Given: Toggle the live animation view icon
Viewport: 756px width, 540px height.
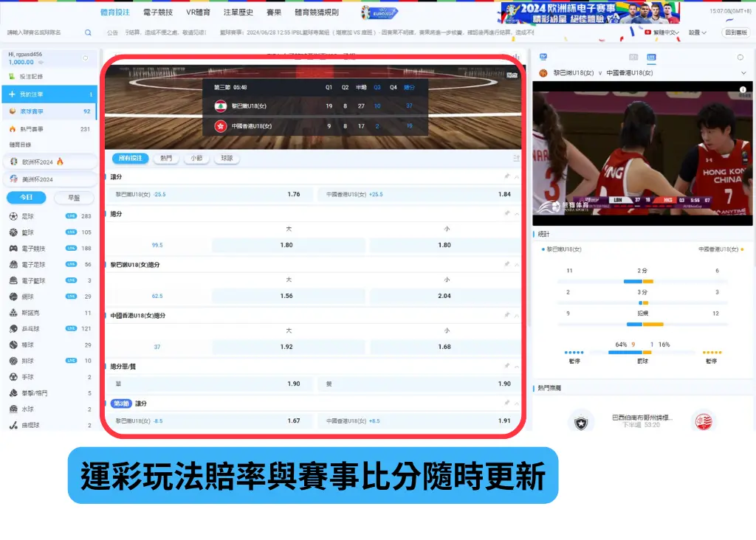Looking at the screenshot, I should coord(634,57).
